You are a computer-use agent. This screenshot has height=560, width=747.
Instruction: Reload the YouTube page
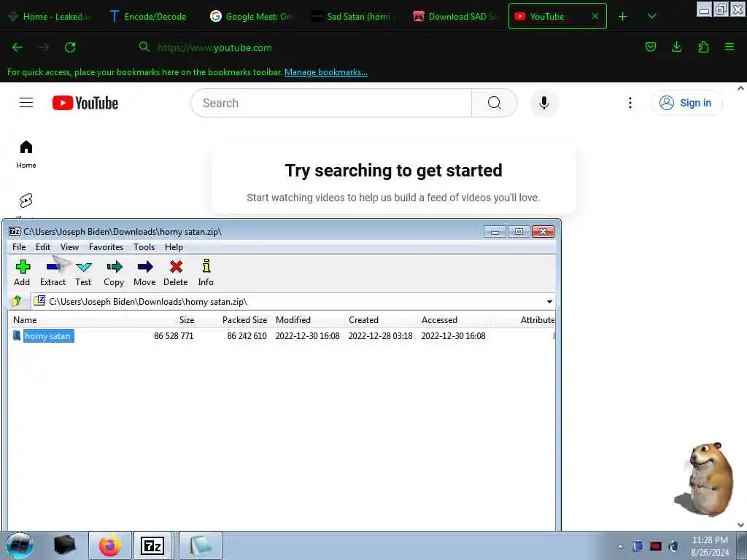click(70, 47)
